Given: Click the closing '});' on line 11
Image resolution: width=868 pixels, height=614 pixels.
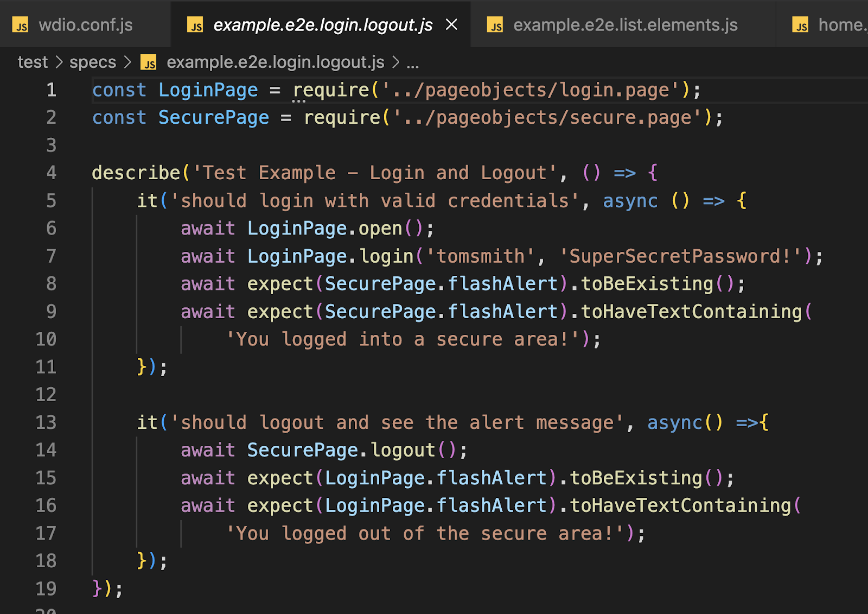Looking at the screenshot, I should 152,366.
